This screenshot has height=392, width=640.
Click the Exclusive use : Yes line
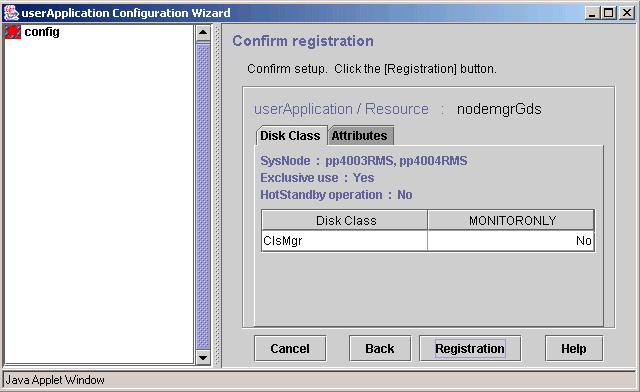coord(317,178)
